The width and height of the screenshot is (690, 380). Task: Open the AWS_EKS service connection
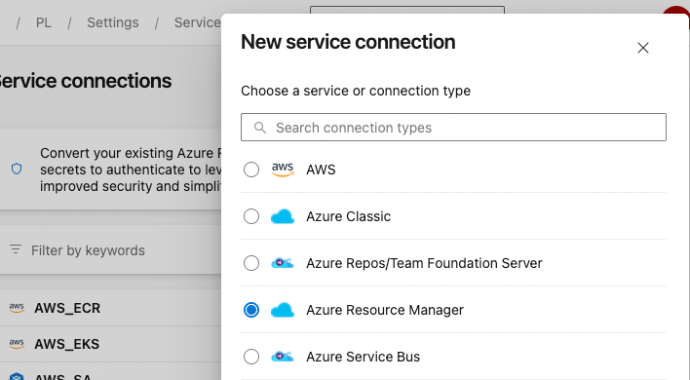click(x=67, y=344)
